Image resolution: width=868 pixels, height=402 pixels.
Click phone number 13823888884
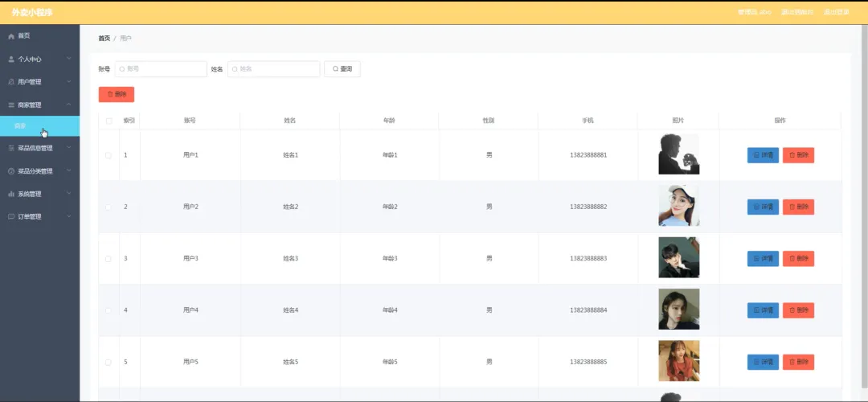coord(588,310)
